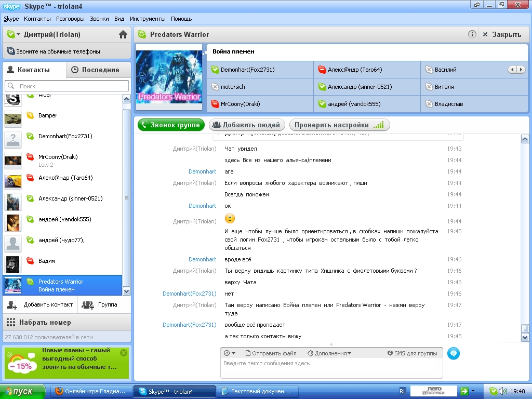Image resolution: width=532 pixels, height=399 pixels.
Task: Click participant Александр (sinner-0521) in group header
Action: point(367,87)
